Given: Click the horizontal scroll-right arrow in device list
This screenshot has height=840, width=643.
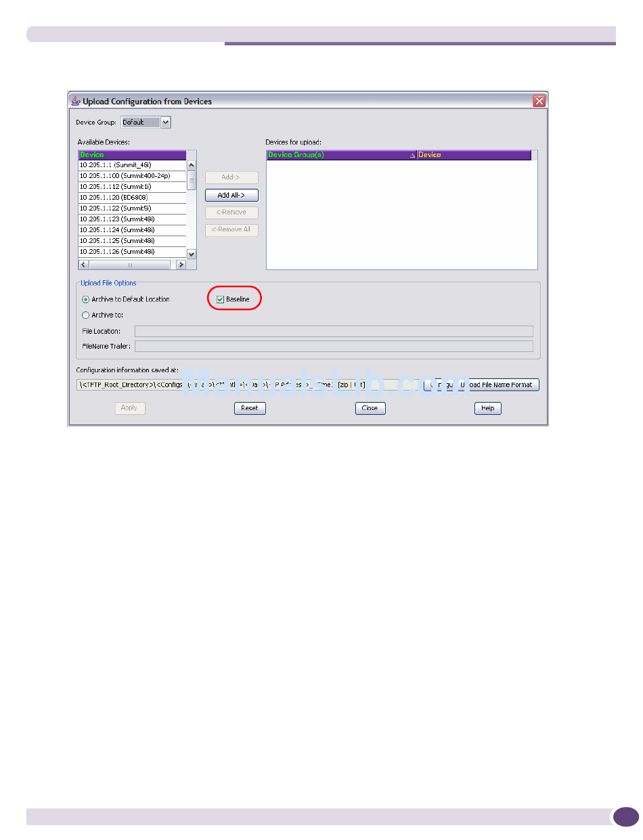Looking at the screenshot, I should 181,265.
